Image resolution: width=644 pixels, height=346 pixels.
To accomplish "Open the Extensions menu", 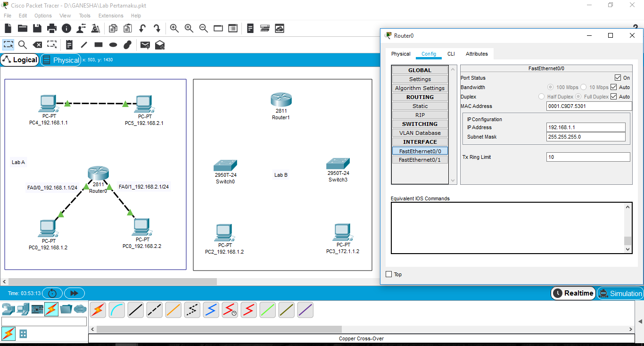I will tap(111, 16).
